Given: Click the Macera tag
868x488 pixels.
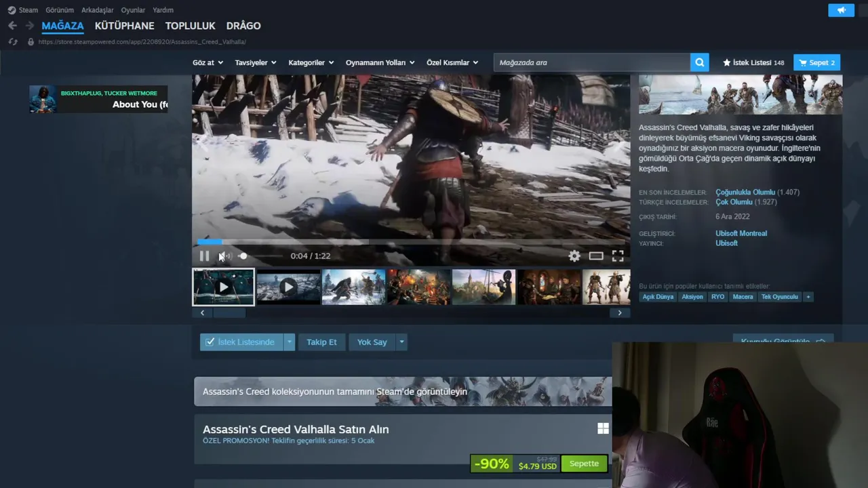Looking at the screenshot, I should coord(743,297).
